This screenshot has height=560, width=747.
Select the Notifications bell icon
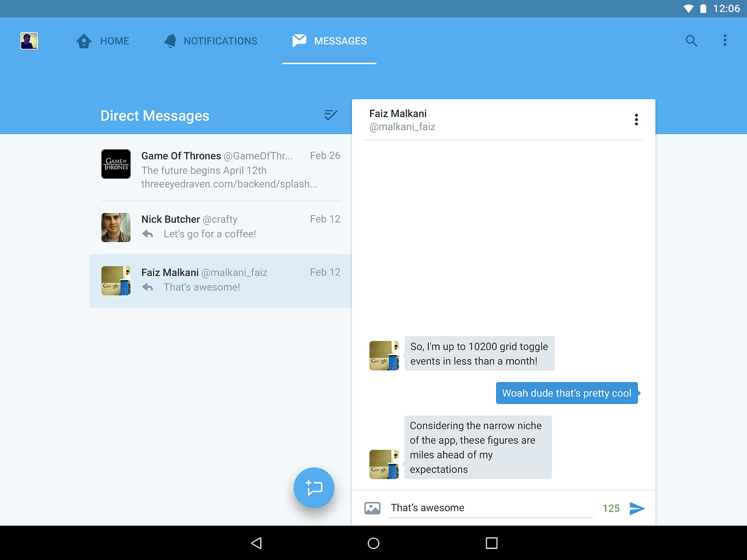click(170, 41)
